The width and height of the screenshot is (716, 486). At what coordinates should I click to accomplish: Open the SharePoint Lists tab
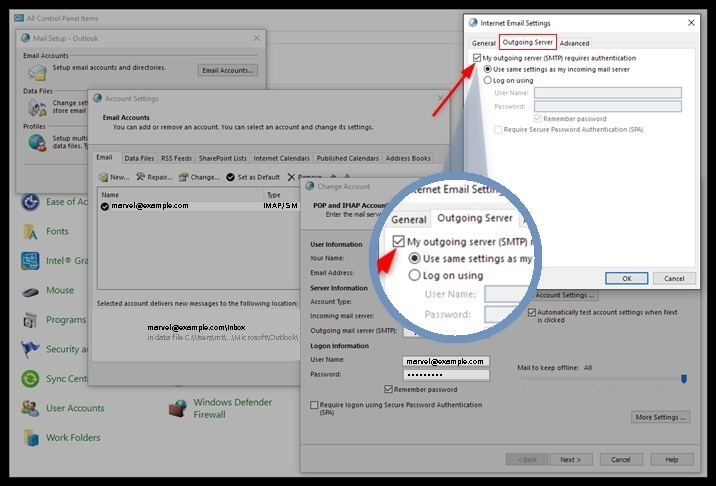[223, 158]
